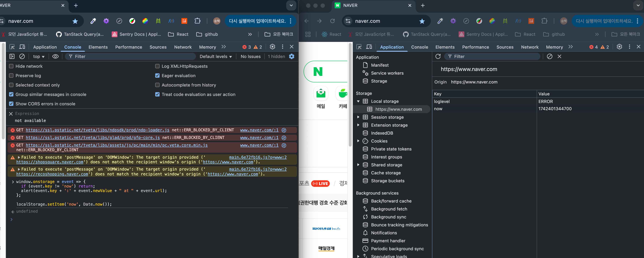Click shopsquare.naver.com link in warning
Image resolution: width=644 pixels, height=258 pixels.
[50, 162]
